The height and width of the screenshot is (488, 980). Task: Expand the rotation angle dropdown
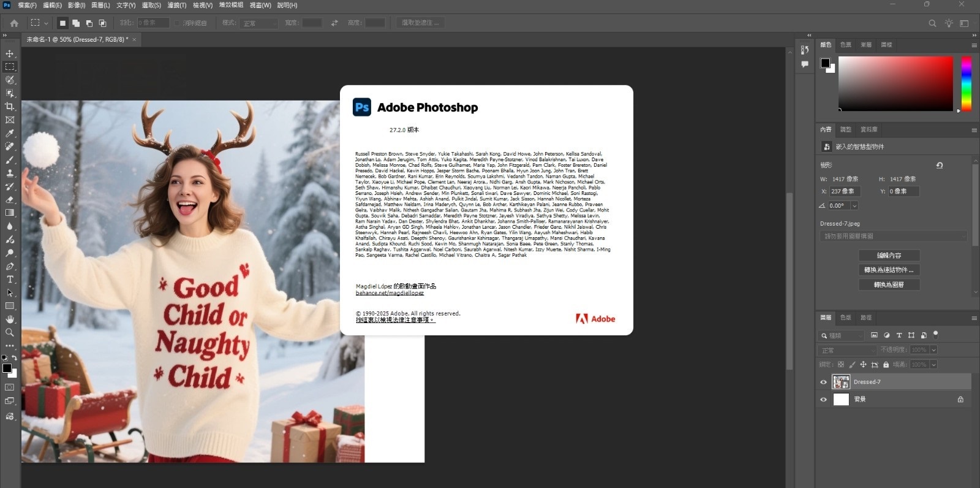[854, 206]
